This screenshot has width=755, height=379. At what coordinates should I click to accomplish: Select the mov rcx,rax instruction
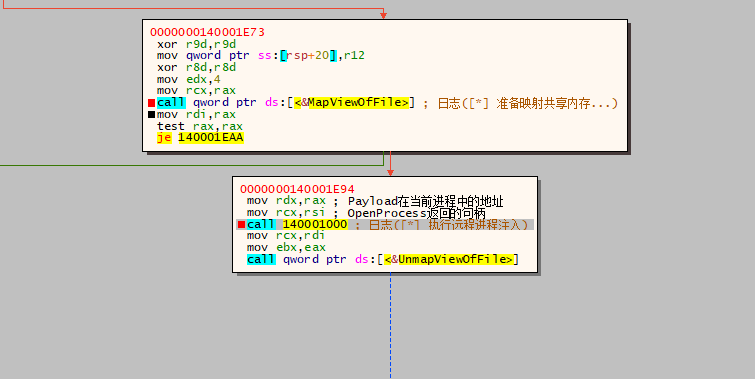pos(196,91)
